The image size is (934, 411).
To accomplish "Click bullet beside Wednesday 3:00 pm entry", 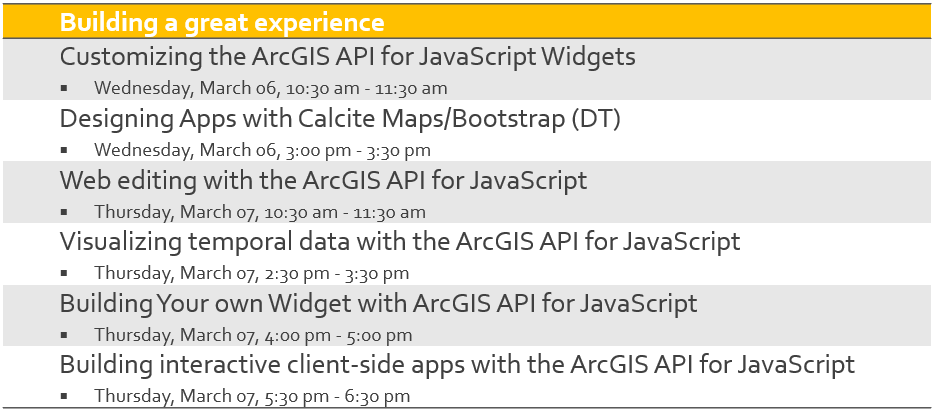I will tap(64, 151).
